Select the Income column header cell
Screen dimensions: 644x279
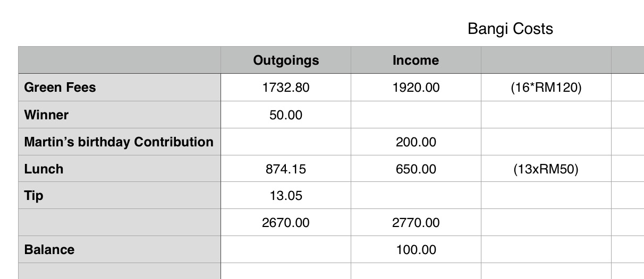(416, 60)
